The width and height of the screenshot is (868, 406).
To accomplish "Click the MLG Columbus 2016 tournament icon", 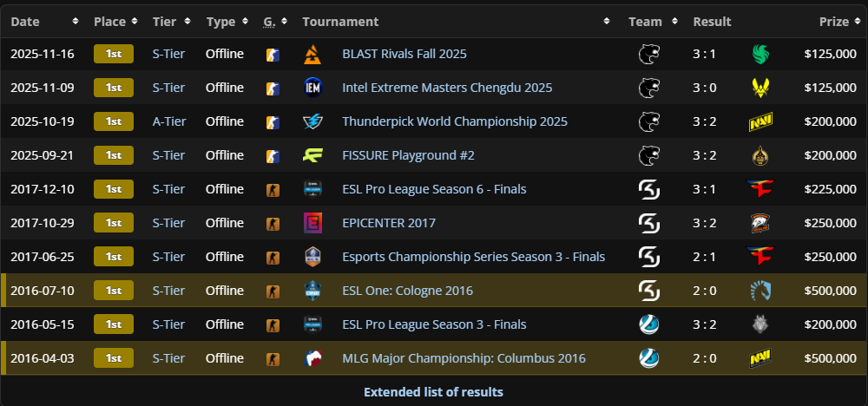I will point(312,358).
